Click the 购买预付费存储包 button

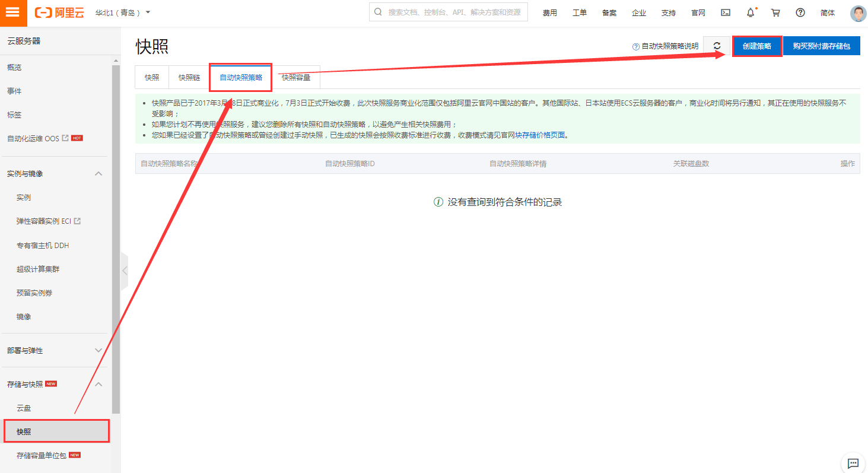822,46
